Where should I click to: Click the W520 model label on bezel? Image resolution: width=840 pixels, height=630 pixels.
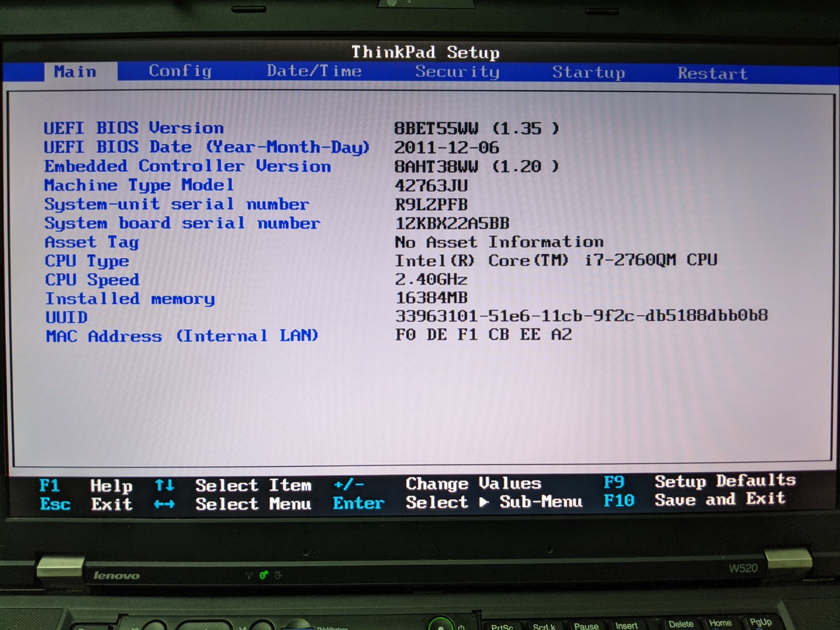743,568
